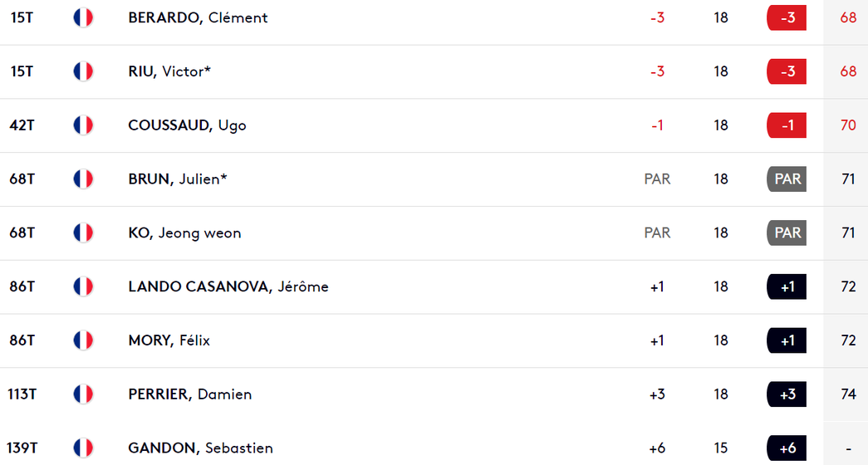Click the red -3 badge for BERARDO
Viewport: 868px width, 465px height.
[787, 17]
